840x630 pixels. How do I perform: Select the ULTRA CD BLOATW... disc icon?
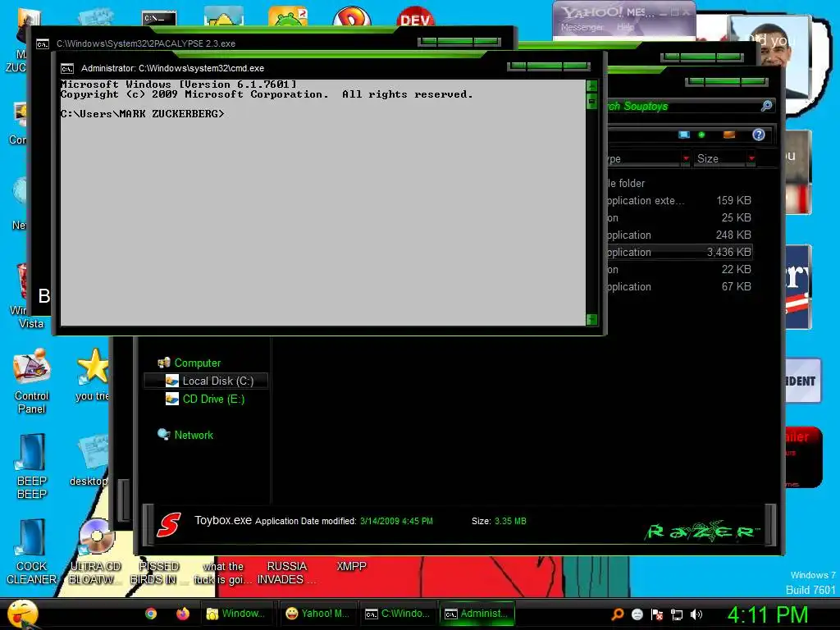point(95,552)
